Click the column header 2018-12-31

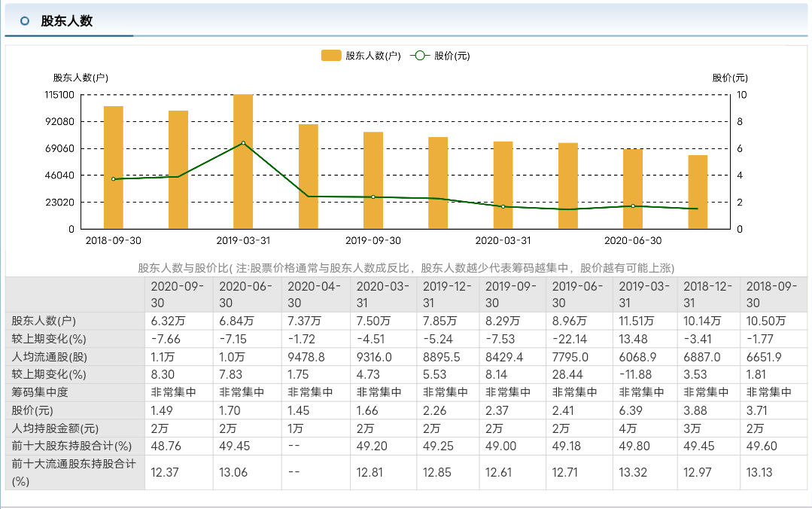click(707, 294)
